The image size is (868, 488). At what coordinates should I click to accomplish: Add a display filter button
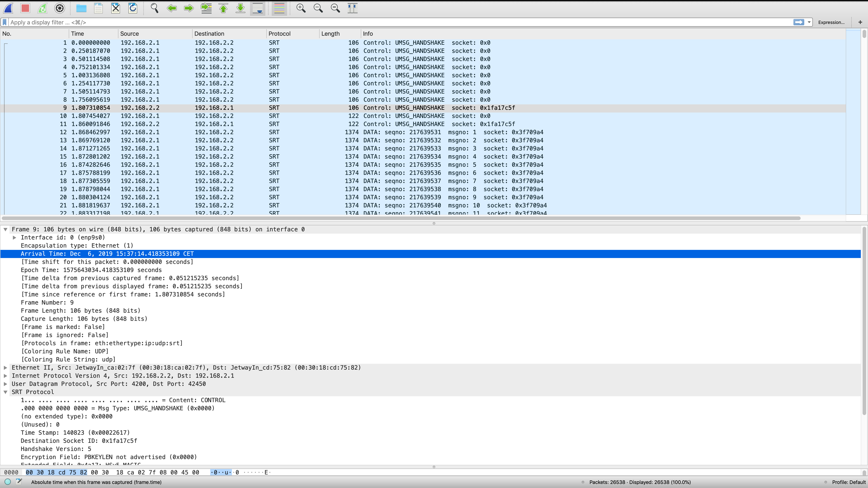coord(860,22)
